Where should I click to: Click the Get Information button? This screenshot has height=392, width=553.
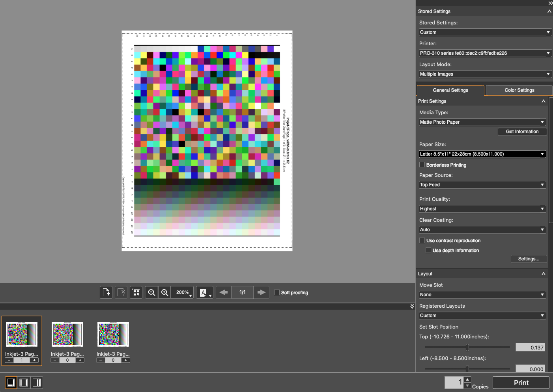tap(522, 132)
